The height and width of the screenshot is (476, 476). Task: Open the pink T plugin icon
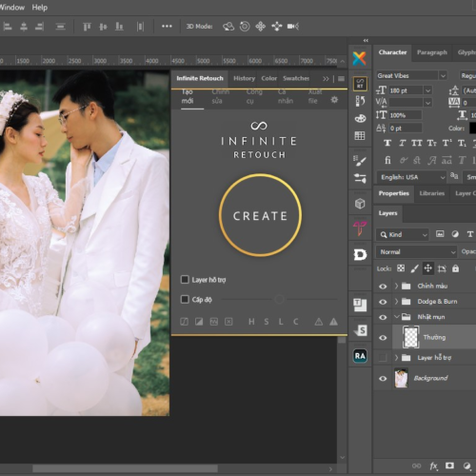360,228
